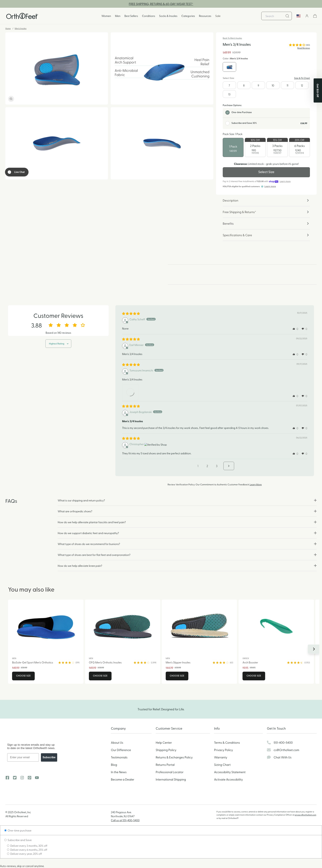Screen dimensions: 322x868
Task: Open the Twitter social icon
Action: (15, 778)
